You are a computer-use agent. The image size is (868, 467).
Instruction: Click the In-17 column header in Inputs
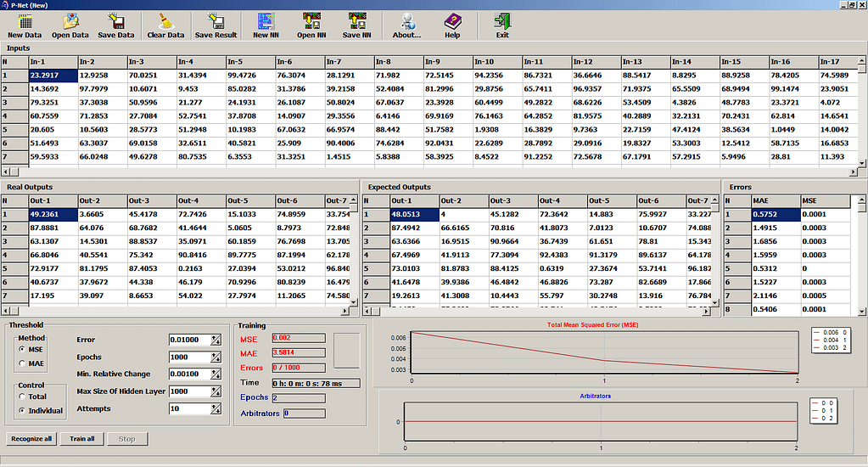[837, 61]
